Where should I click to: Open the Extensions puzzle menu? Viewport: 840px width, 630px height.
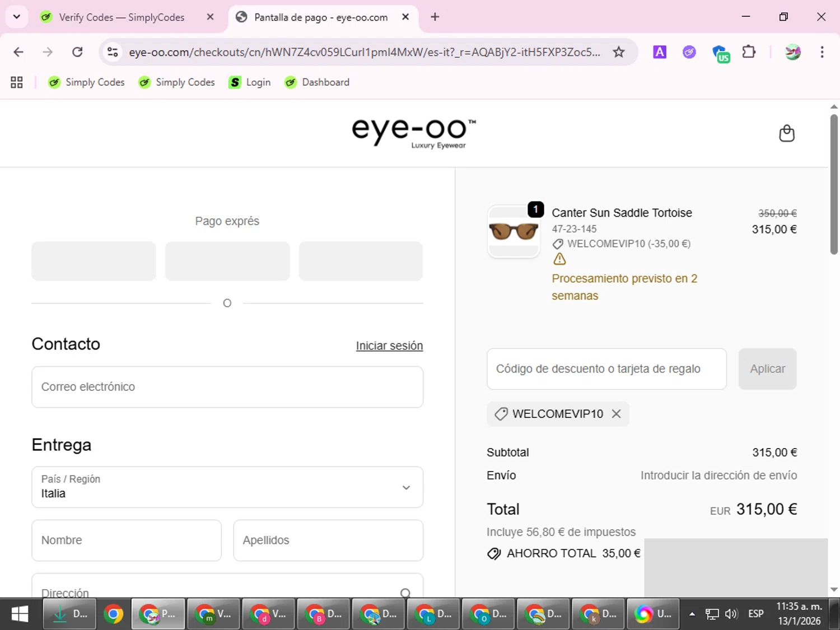click(749, 52)
